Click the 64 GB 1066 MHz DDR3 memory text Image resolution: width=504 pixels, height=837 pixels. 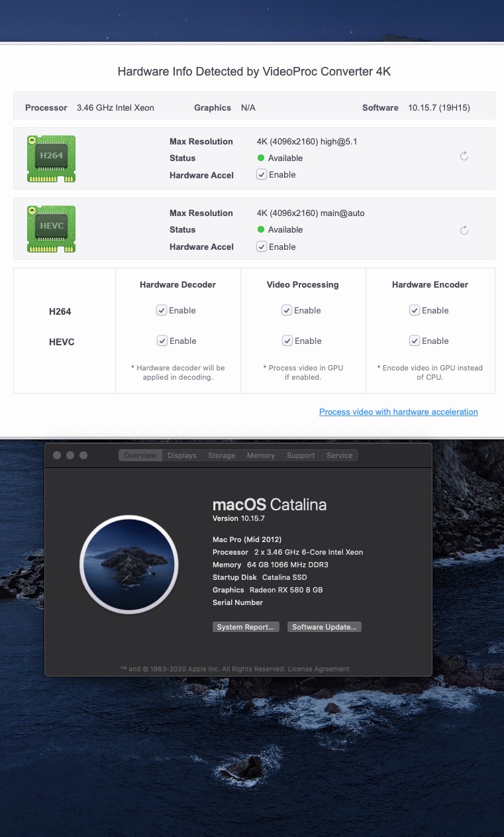[x=287, y=565]
